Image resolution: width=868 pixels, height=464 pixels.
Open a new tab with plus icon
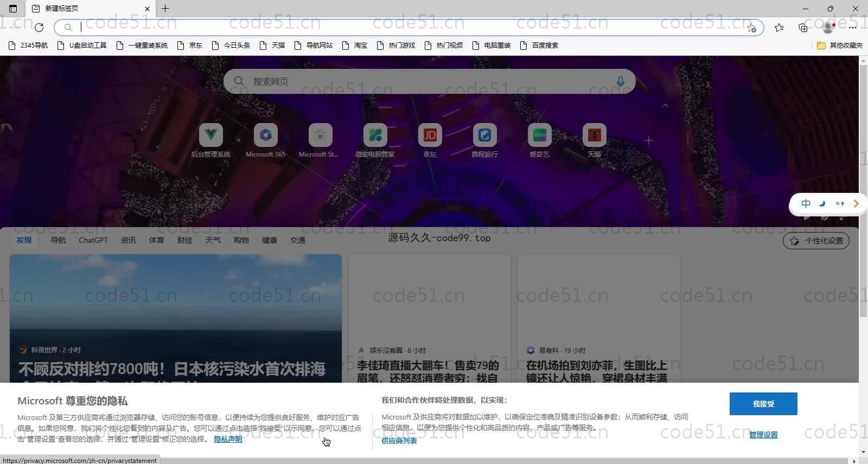coord(165,9)
